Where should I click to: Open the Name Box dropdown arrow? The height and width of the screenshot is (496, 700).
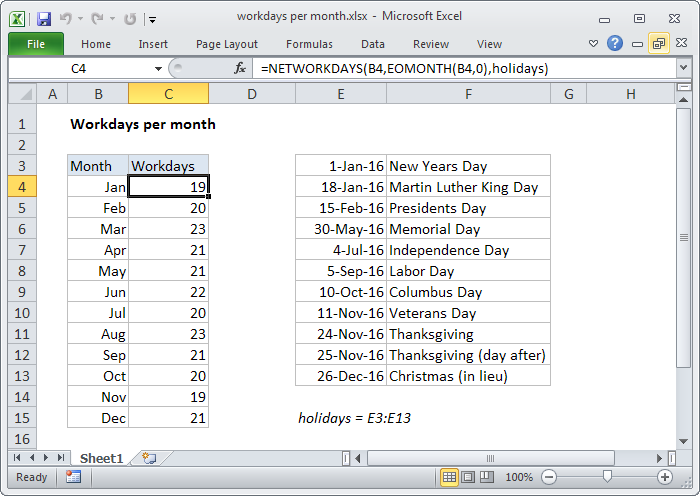click(x=158, y=68)
